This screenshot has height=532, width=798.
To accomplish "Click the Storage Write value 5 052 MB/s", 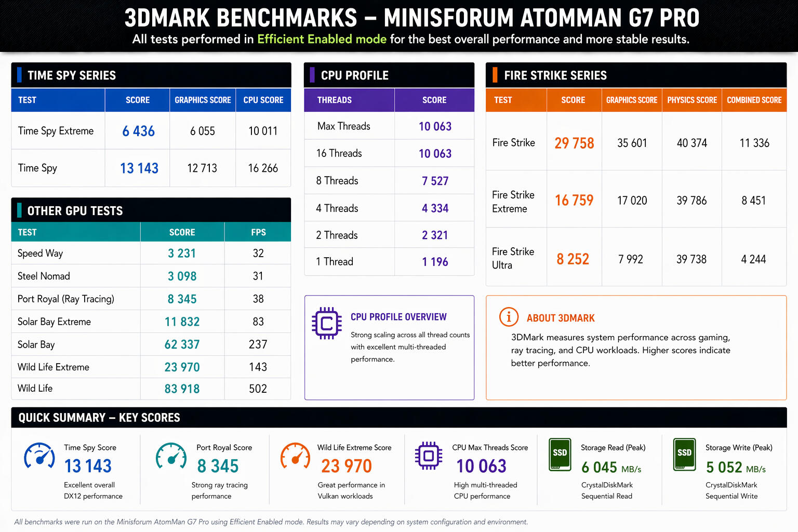I will (736, 468).
